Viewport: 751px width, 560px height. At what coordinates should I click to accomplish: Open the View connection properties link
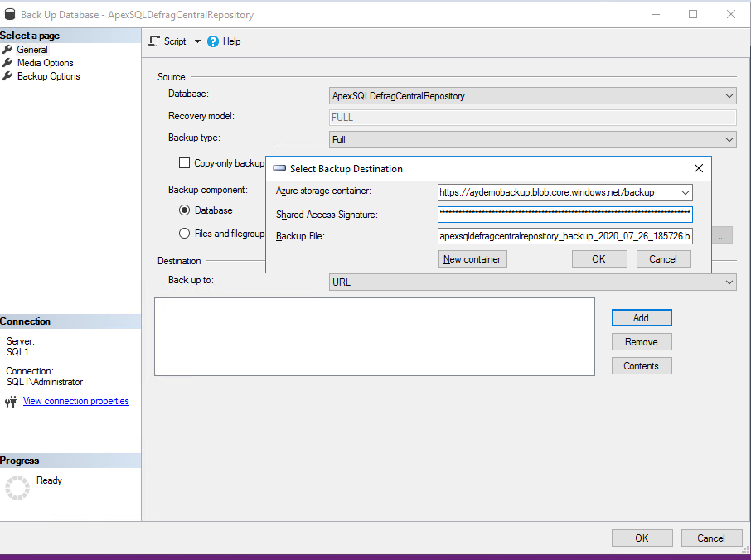coord(75,401)
